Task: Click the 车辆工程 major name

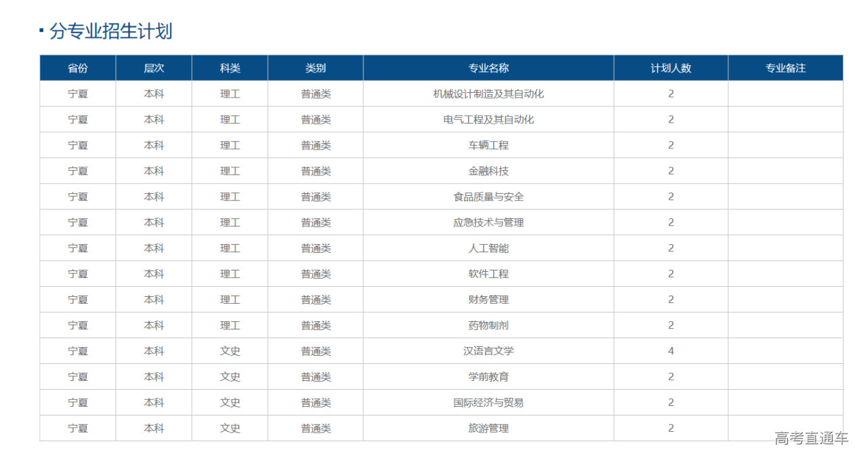Action: pos(488,145)
